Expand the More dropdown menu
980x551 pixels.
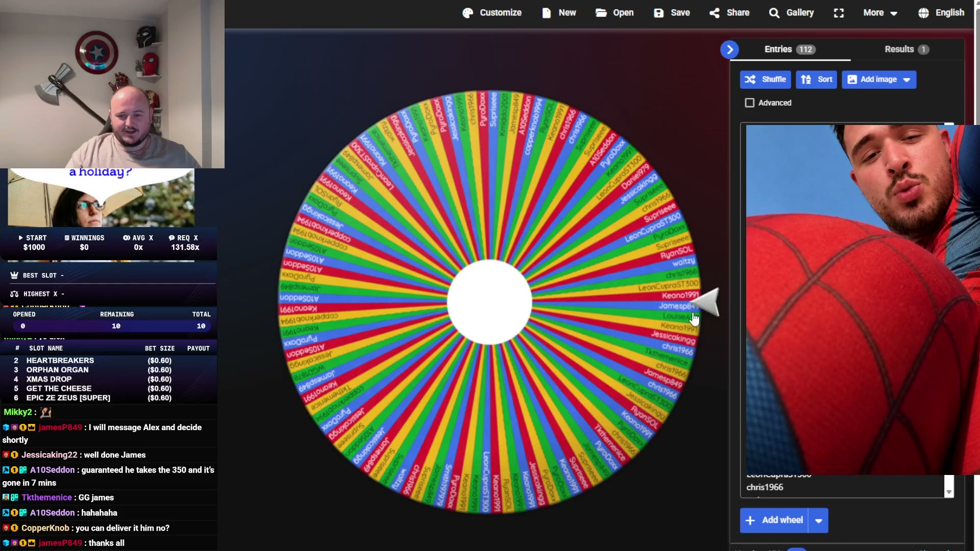pos(880,13)
